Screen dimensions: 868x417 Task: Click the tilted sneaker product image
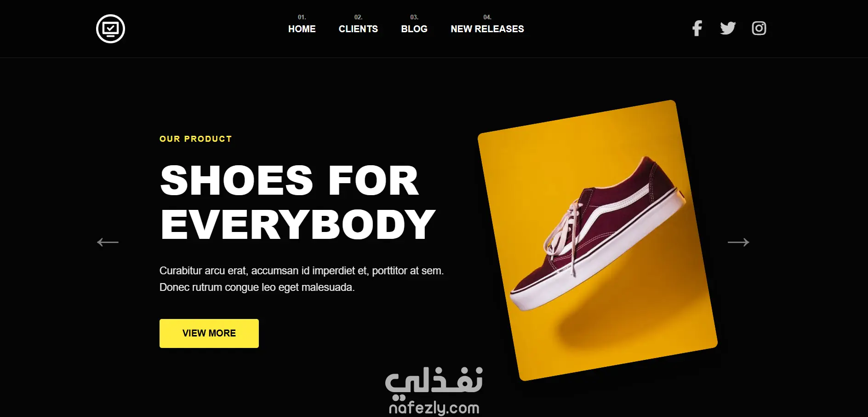(x=598, y=240)
